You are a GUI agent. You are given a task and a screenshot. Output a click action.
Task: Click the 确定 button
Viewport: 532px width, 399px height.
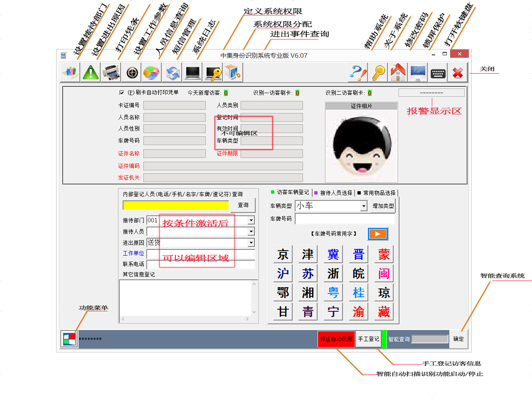[x=458, y=339]
